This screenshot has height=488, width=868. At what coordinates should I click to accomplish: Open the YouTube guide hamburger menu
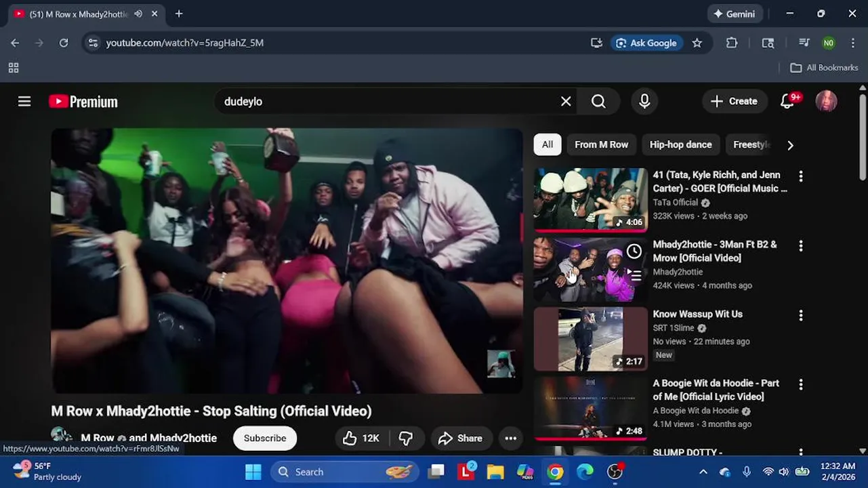(x=24, y=102)
